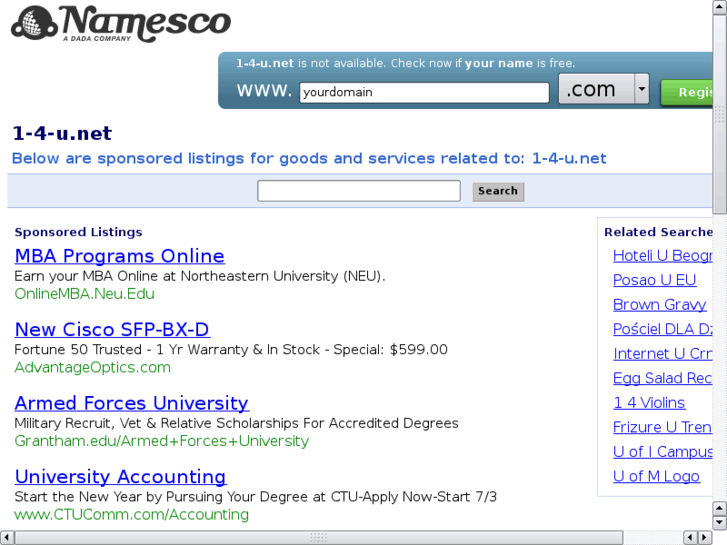Open AdvantageOptics.com green URL

pyautogui.click(x=93, y=367)
